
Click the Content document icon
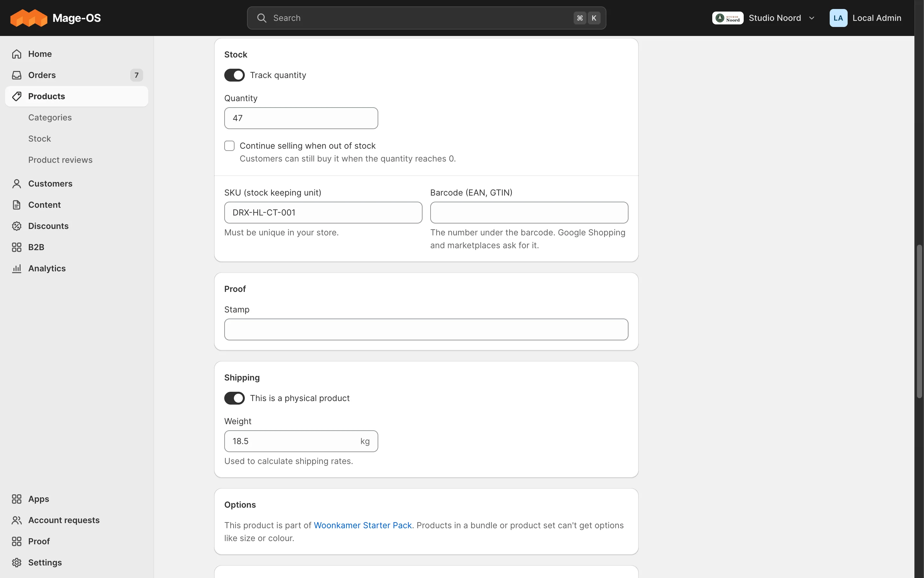tap(16, 205)
